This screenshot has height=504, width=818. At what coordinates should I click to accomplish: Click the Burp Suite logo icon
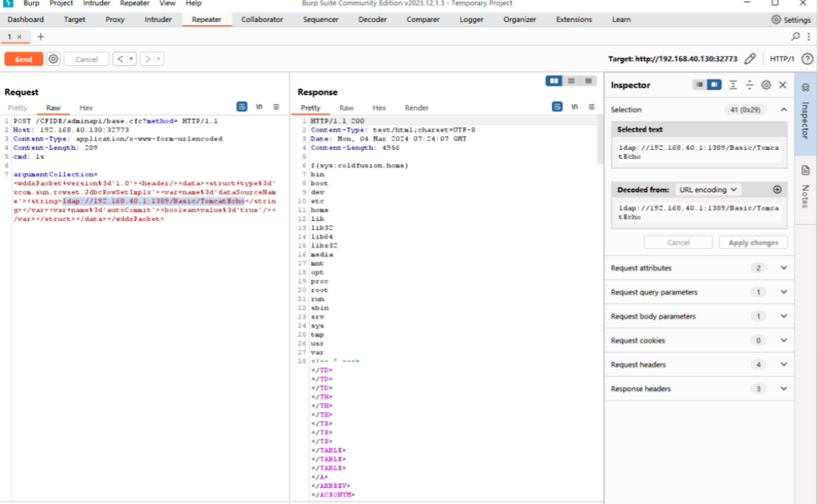coord(8,3)
